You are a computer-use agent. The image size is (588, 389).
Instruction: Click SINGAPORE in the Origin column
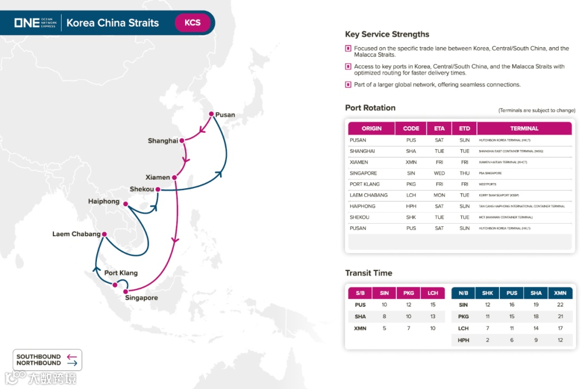click(363, 173)
